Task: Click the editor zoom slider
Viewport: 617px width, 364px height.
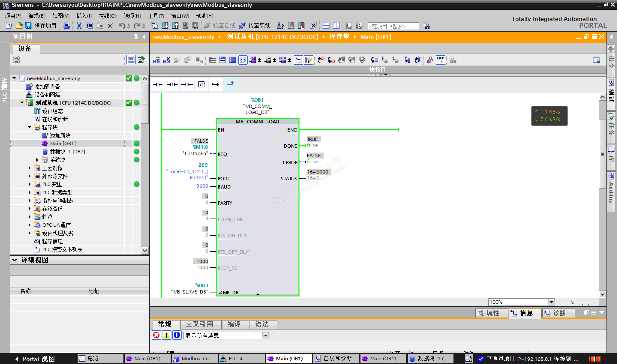Action: tap(573, 302)
